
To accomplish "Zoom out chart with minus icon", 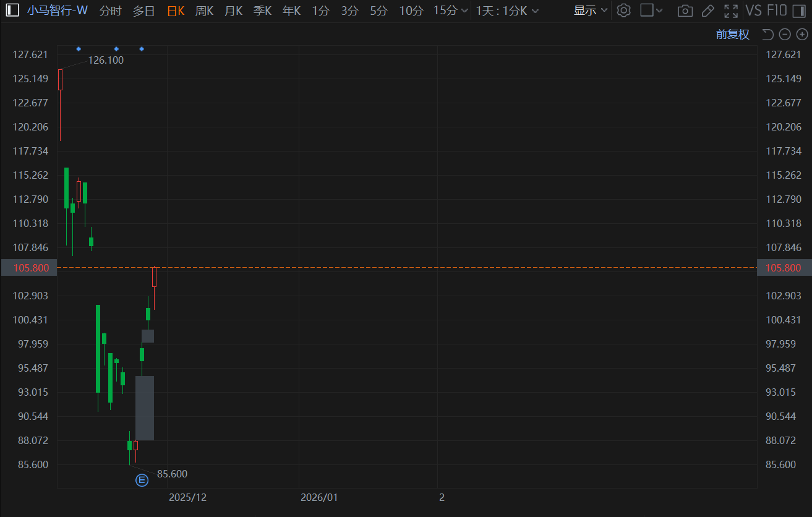I will click(785, 35).
